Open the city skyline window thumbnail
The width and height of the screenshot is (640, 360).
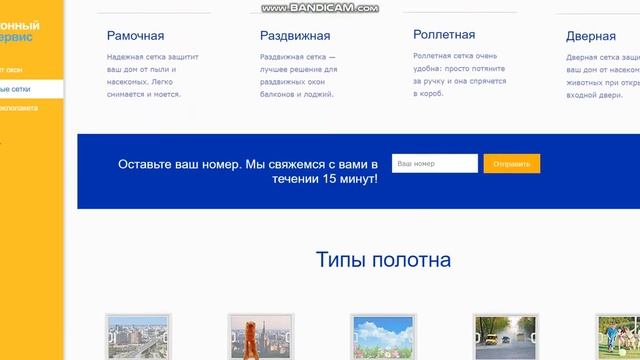pos(138,337)
